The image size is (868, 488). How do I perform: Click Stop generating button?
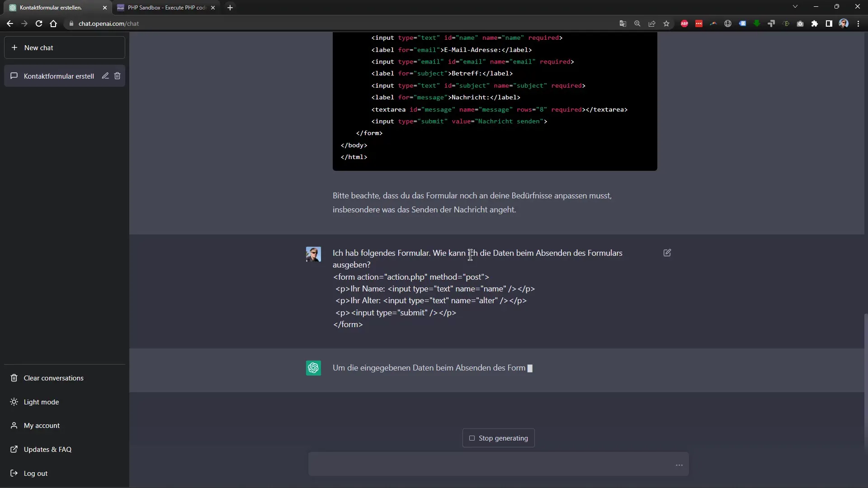click(499, 438)
